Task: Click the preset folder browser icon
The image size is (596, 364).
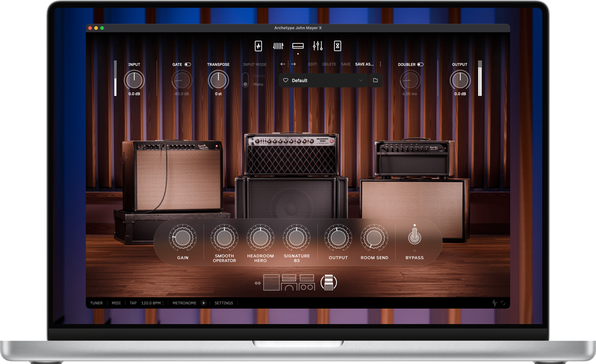Action: pyautogui.click(x=375, y=80)
